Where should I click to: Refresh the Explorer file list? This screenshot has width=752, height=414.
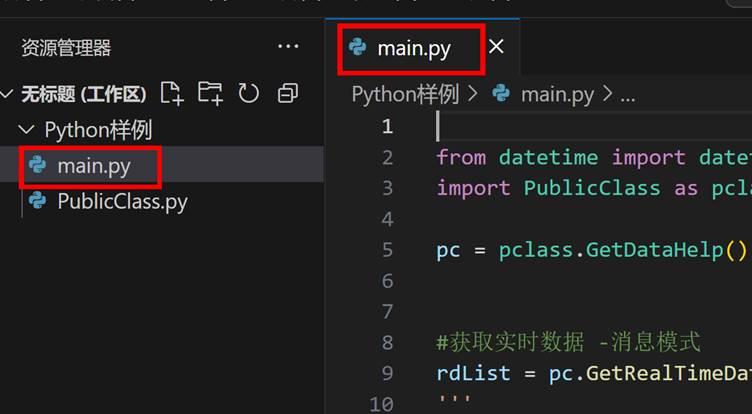pyautogui.click(x=248, y=93)
